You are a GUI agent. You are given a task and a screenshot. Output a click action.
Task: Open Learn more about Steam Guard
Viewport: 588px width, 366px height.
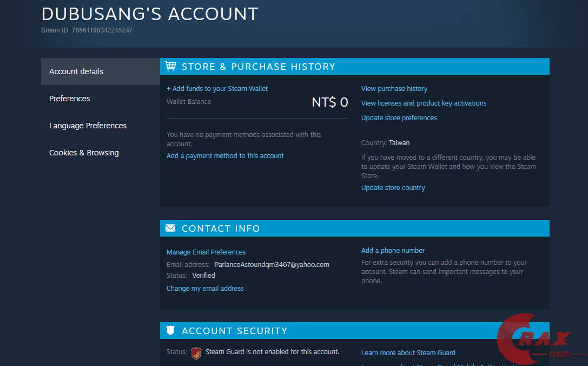408,353
